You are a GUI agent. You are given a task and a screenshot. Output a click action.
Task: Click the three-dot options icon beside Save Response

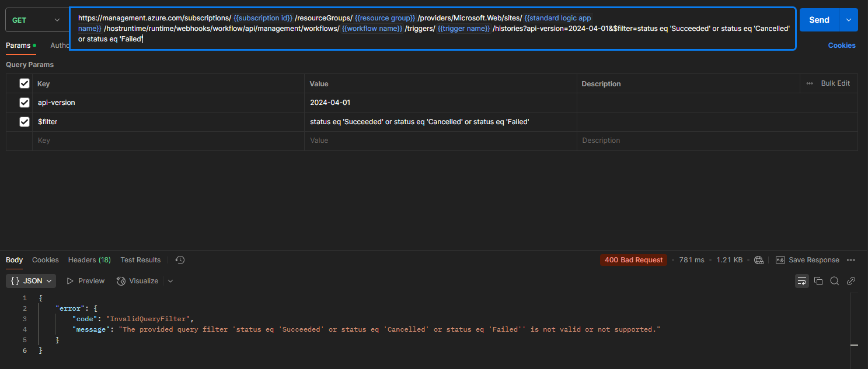tap(850, 260)
